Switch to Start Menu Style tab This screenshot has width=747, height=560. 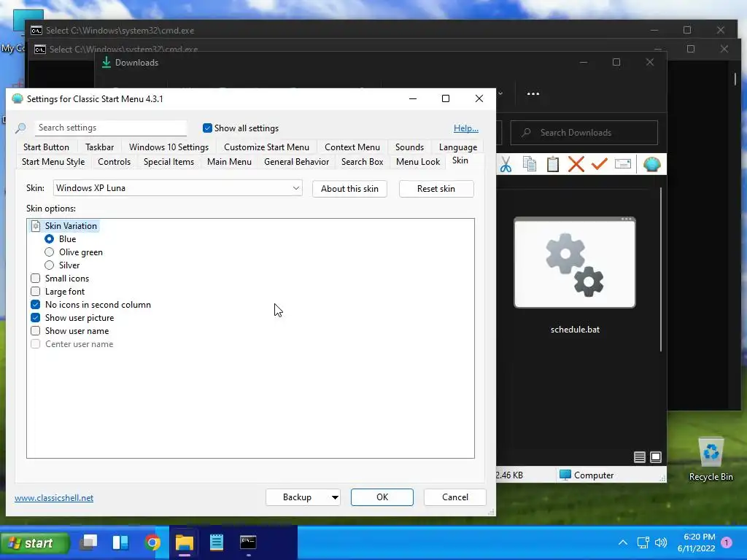pyautogui.click(x=53, y=162)
